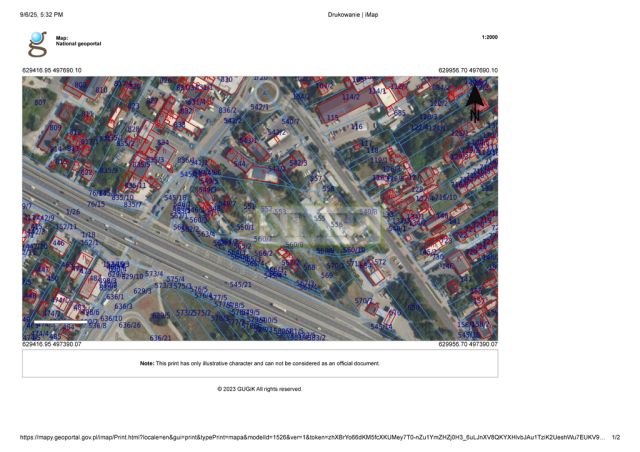640x452 pixels.
Task: Click the geoportal globe logo
Action: (x=37, y=44)
